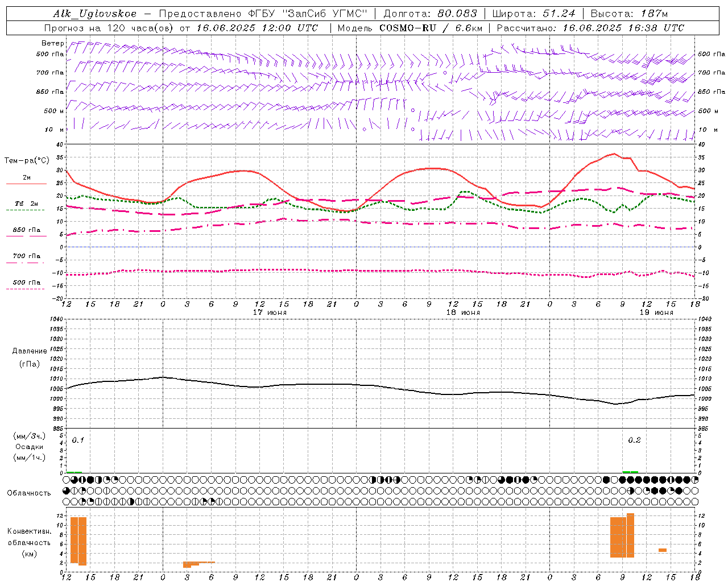
Task: Click the '18 июня' date label
Action: (x=463, y=313)
